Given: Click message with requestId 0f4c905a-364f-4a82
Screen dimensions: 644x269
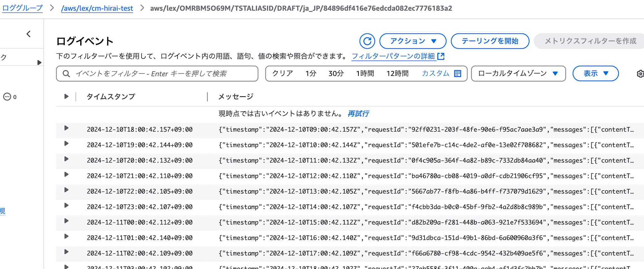Looking at the screenshot, I should point(426,160).
